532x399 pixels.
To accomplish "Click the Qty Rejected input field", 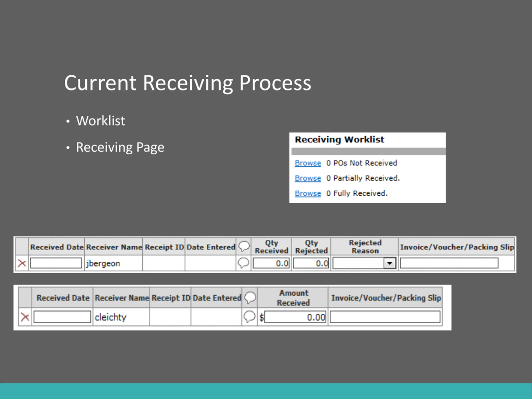I will click(x=311, y=263).
